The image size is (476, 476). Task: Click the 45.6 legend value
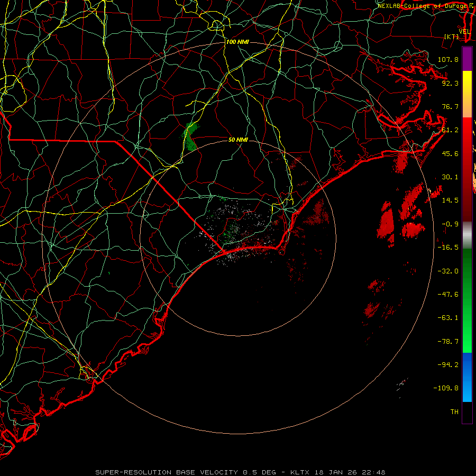pos(450,153)
